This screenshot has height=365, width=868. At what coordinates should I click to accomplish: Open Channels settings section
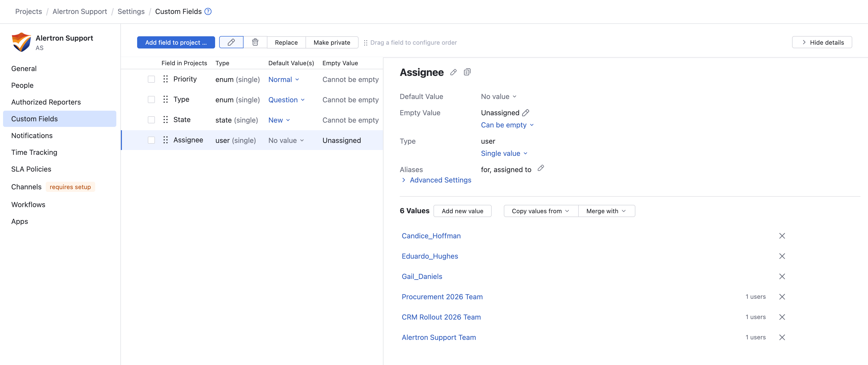click(26, 187)
